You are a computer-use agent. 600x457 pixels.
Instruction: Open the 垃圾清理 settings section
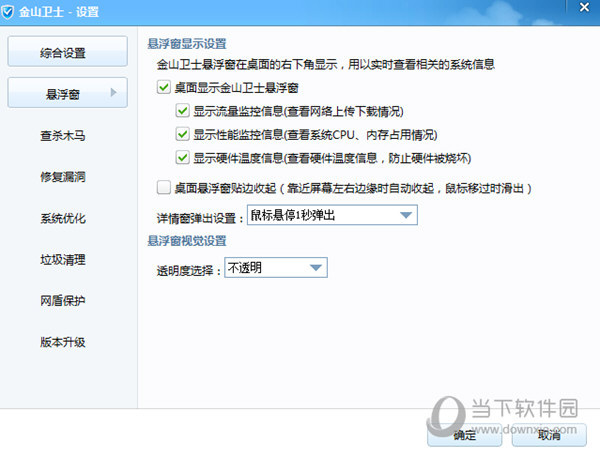[62, 259]
